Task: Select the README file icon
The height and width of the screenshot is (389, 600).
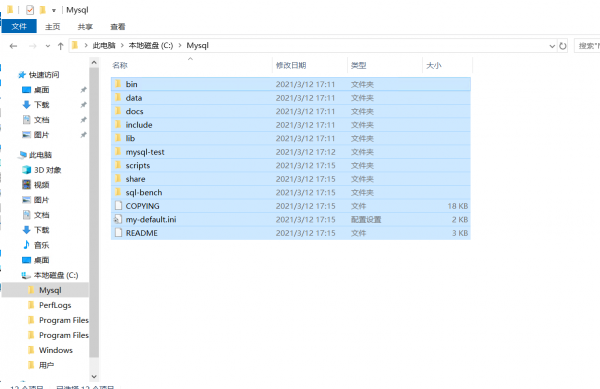Action: [118, 233]
